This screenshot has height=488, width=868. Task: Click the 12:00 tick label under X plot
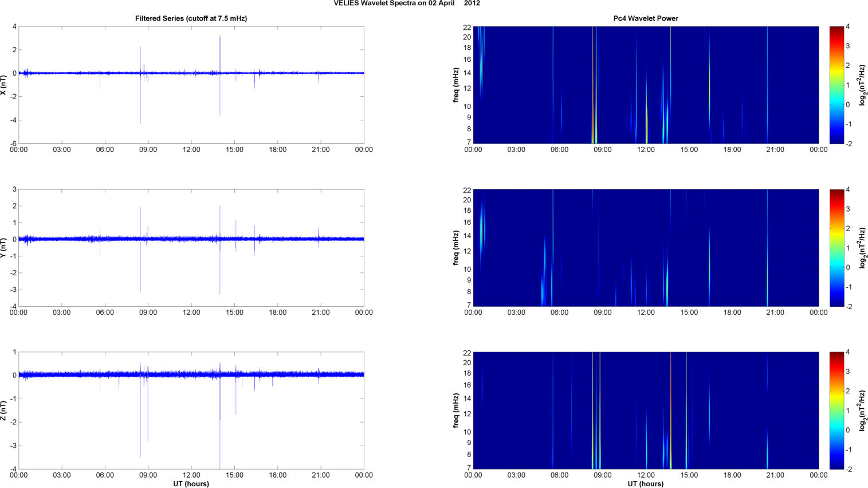point(191,150)
